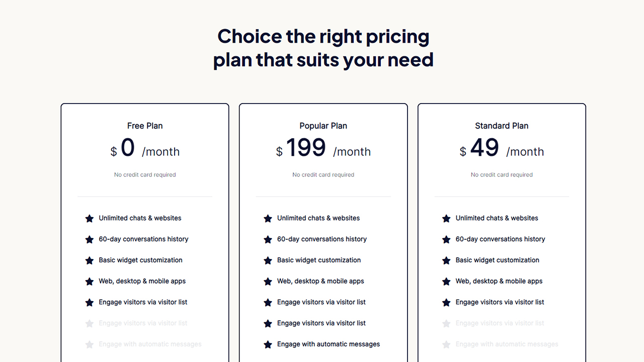Viewport: 644px width, 362px height.
Task: Click Popular Plan 'Web, desktop & mobile apps' feature
Action: point(320,281)
